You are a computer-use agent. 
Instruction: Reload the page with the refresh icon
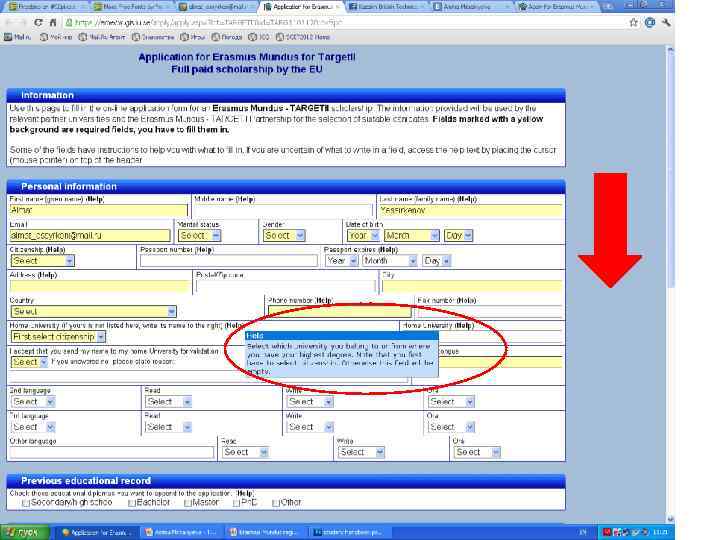[x=38, y=22]
